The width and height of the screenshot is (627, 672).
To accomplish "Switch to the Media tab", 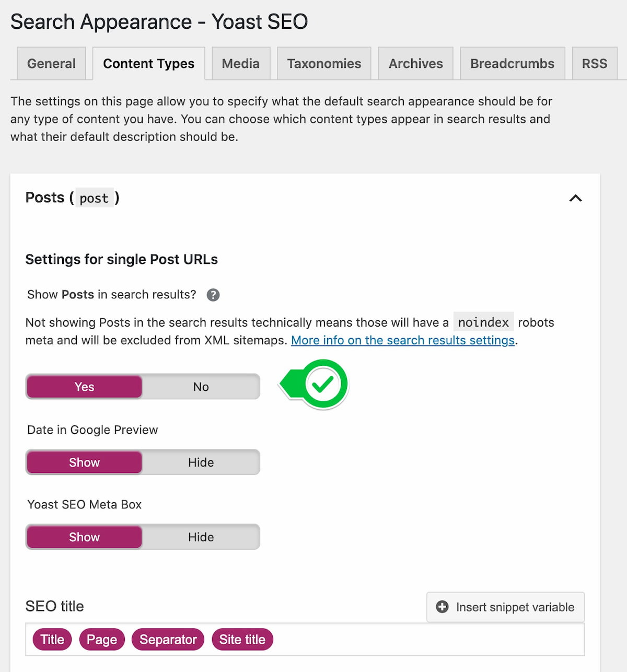I will pos(240,64).
